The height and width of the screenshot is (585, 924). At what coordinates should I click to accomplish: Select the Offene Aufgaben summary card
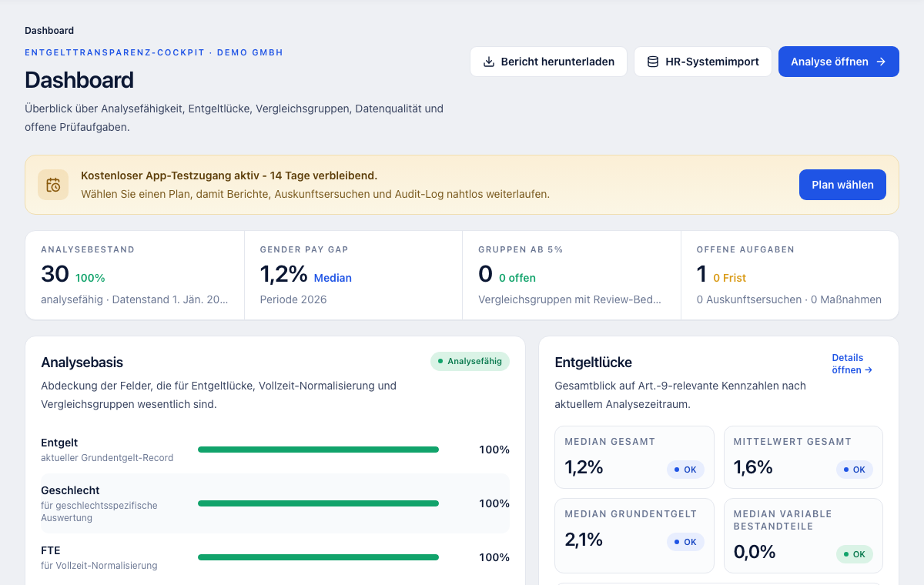[x=790, y=275]
